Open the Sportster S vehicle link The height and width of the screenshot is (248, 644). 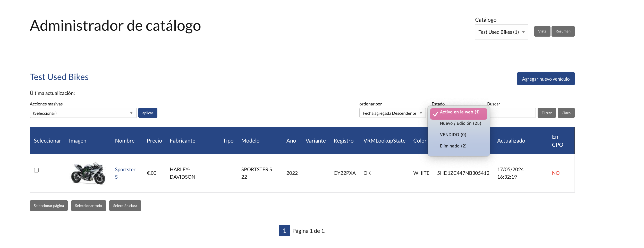point(125,170)
